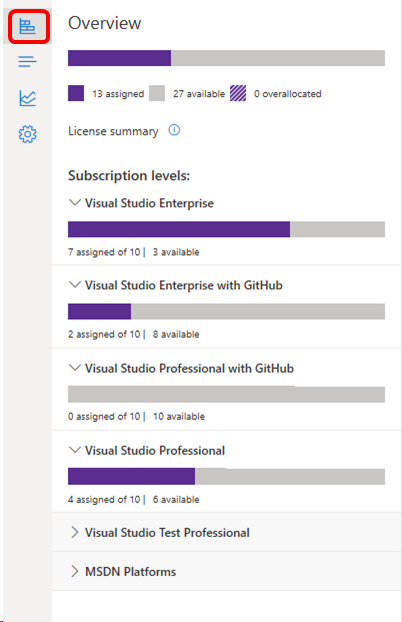402x622 pixels.
Task: Click the overall Overview usage bar
Action: pos(226,58)
